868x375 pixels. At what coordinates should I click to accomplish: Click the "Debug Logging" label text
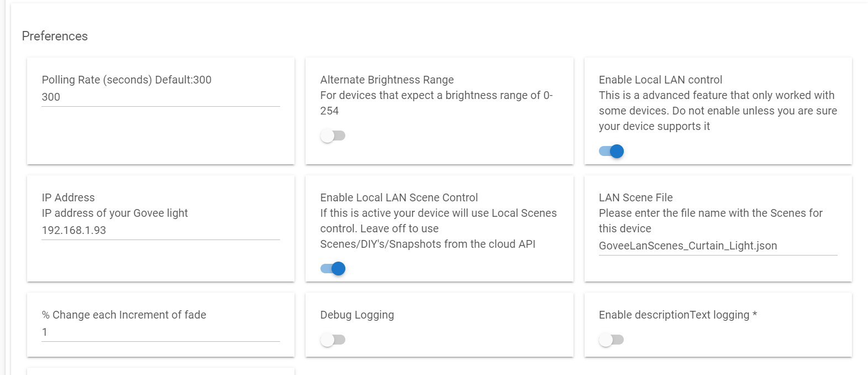point(357,315)
